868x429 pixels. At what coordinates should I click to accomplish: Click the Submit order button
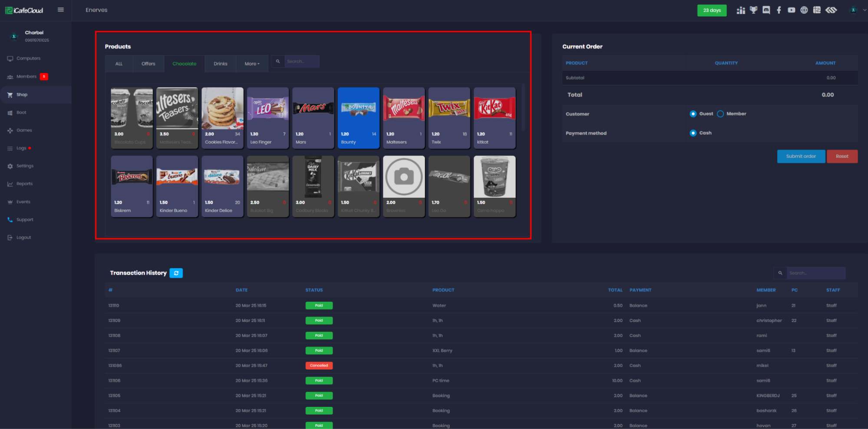click(801, 156)
